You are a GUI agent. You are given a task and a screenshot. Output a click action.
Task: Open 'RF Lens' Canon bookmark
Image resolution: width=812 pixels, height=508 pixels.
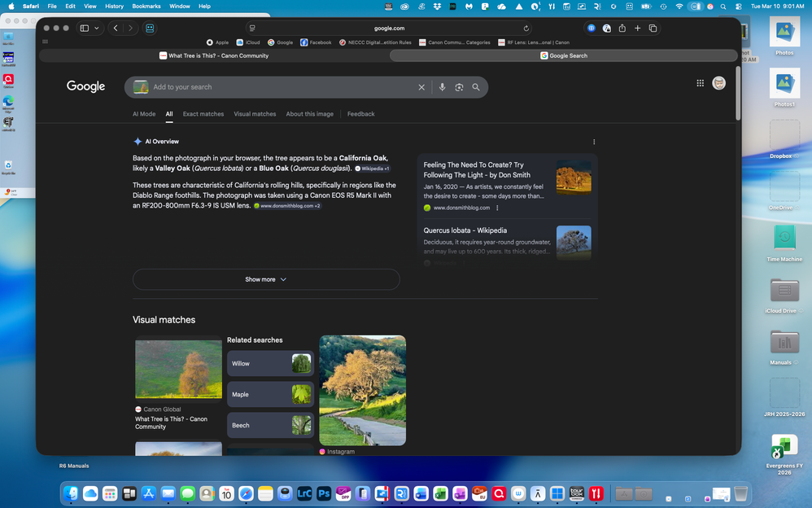534,42
